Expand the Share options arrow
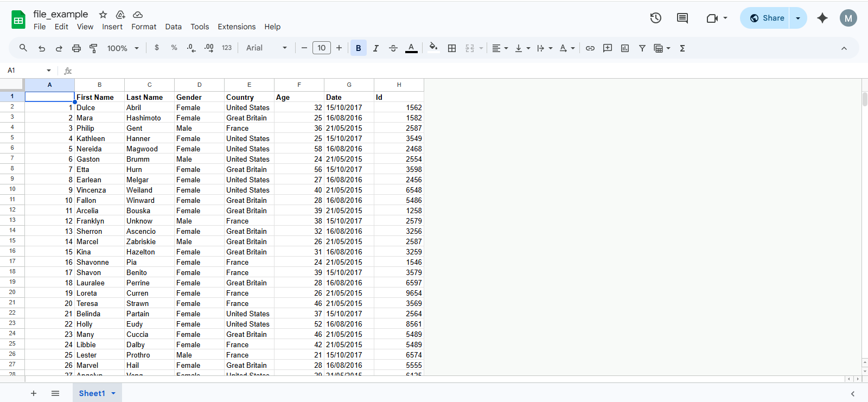 pyautogui.click(x=798, y=18)
